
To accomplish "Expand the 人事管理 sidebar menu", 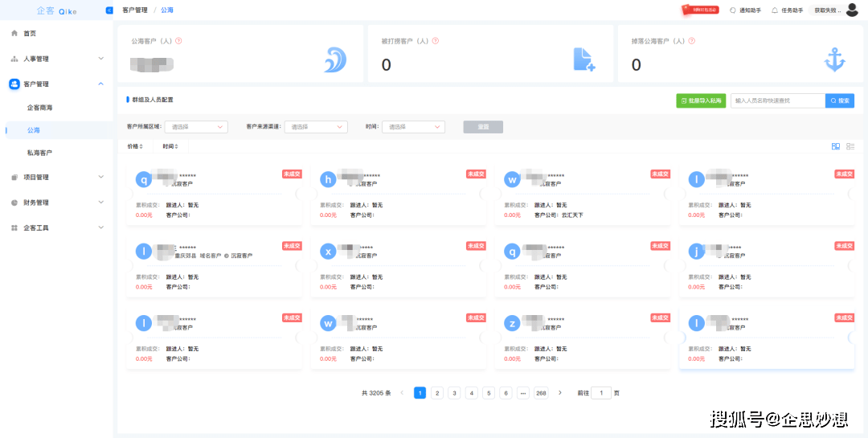I will coord(56,59).
